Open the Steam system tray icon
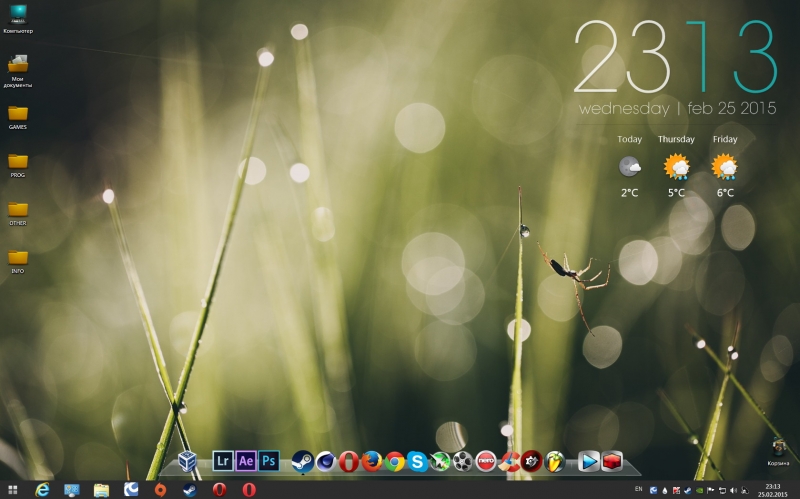Screen dimensions: 800x499 click(687, 491)
